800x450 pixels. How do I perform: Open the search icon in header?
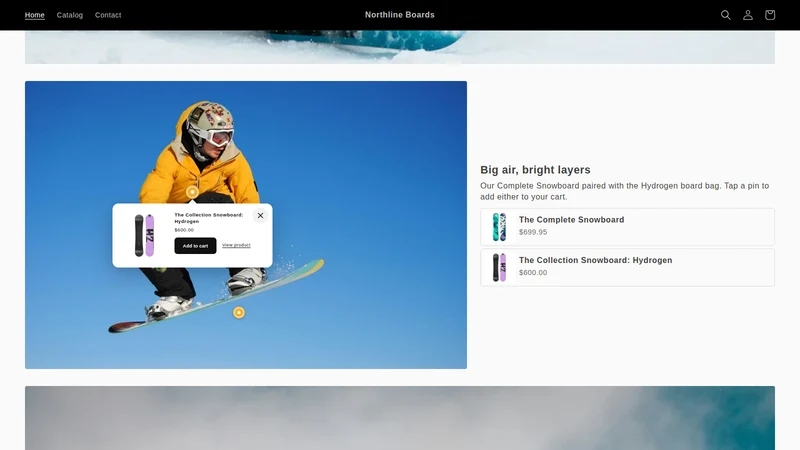coord(726,15)
